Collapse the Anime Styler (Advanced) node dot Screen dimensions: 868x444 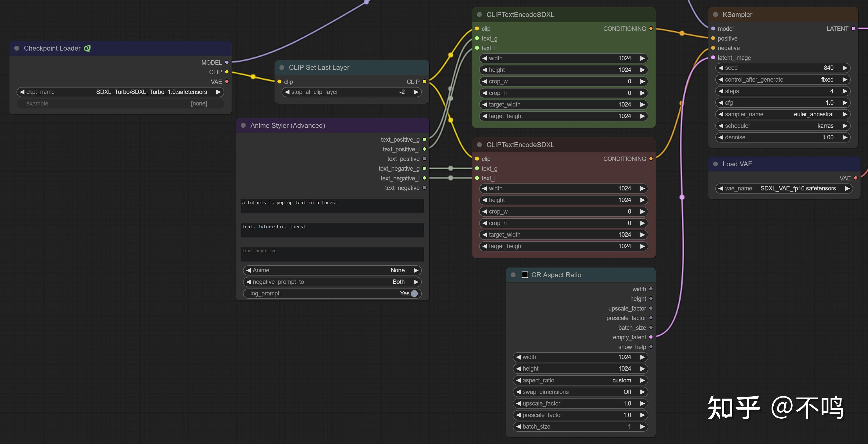(243, 126)
